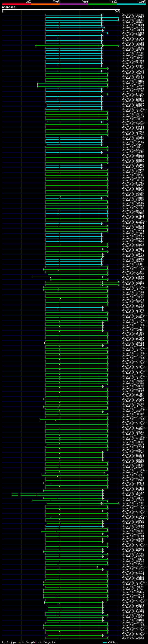Click the green 80% identity legend segment
Image resolution: width=148 pixels, height=644 pixels.
coord(103,4)
